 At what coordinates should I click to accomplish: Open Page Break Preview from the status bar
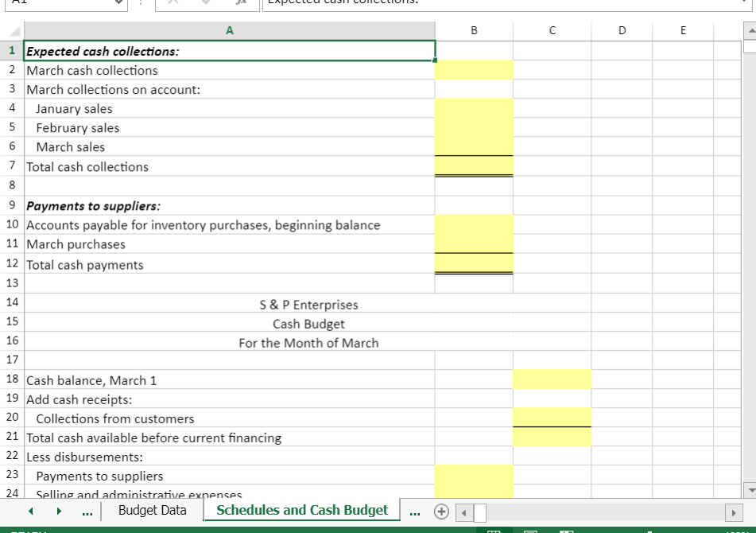tap(565, 529)
